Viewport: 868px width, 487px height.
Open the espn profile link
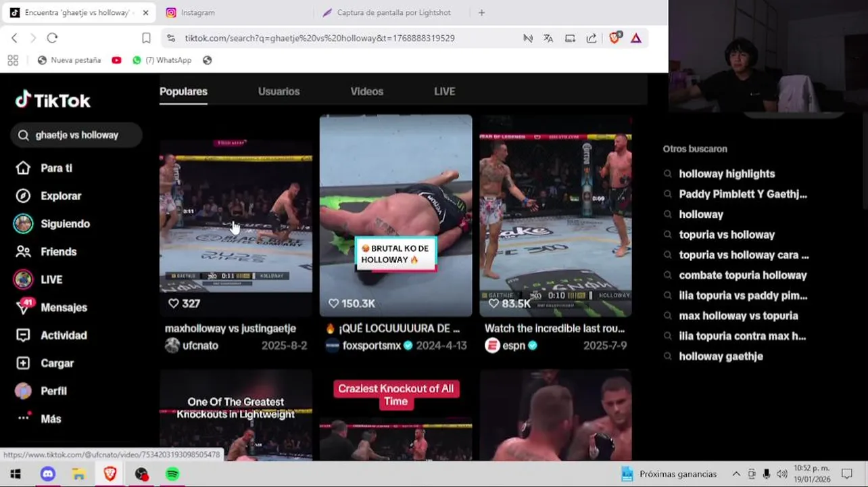coord(511,345)
